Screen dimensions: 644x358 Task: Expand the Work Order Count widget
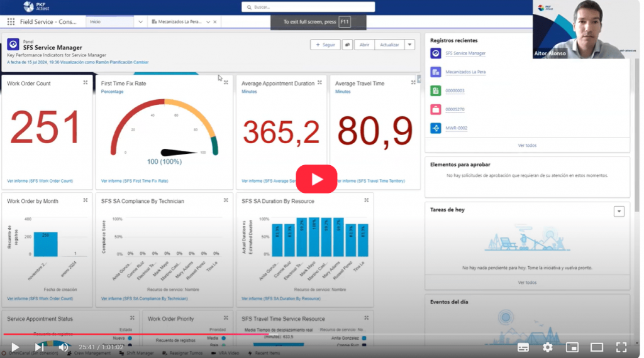pyautogui.click(x=86, y=82)
